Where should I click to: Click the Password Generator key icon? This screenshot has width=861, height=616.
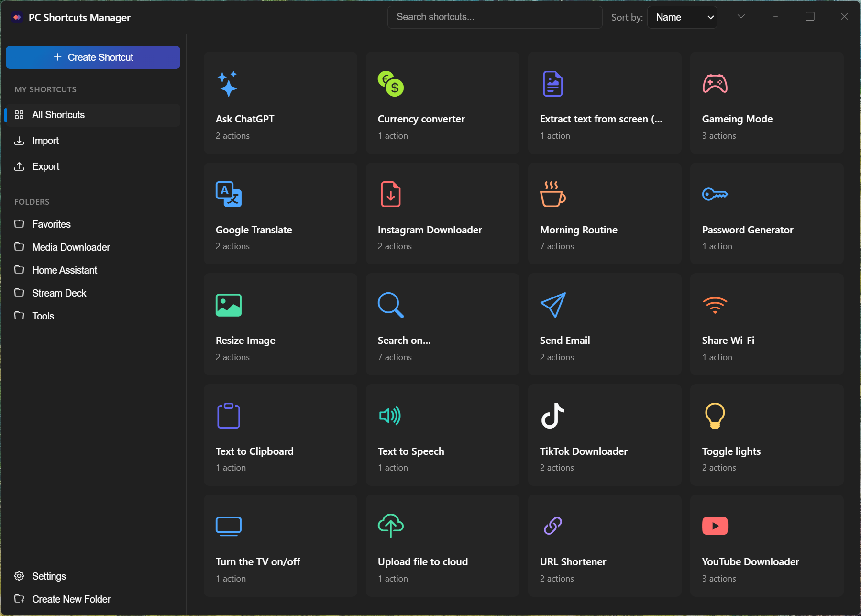click(715, 194)
